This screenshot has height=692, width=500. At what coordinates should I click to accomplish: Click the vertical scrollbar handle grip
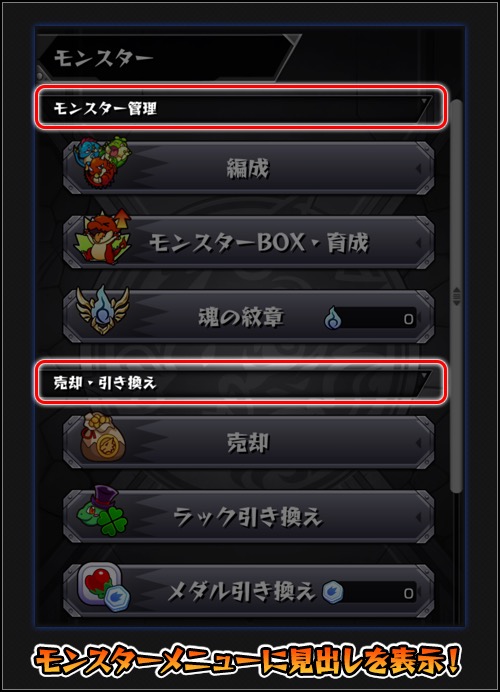tap(457, 296)
